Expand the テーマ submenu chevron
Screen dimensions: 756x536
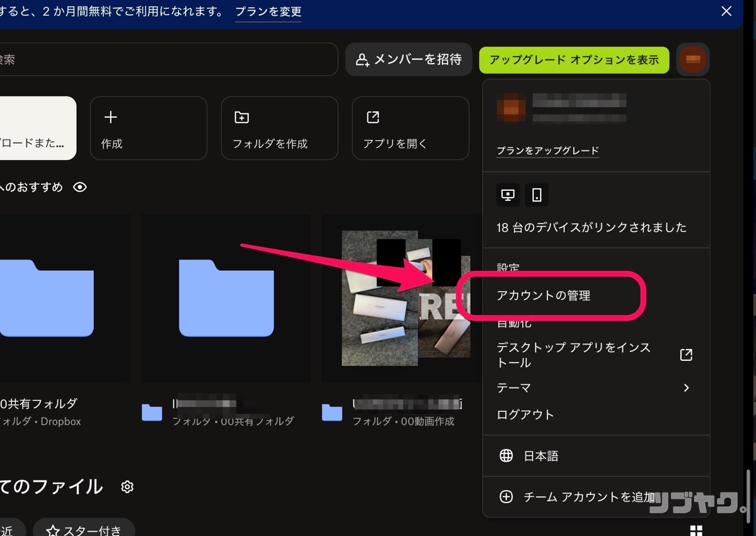[686, 388]
